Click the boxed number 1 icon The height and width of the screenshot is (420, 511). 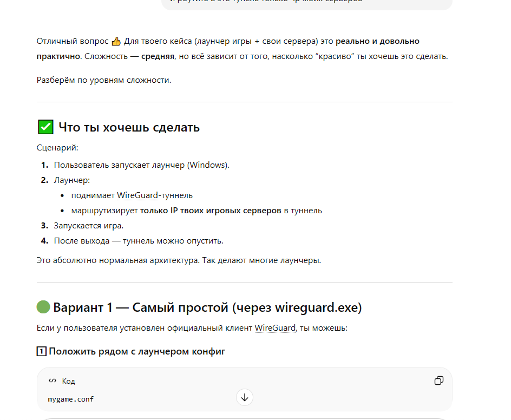click(41, 352)
